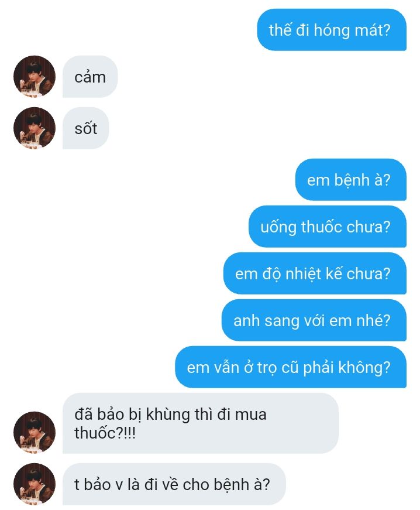Click the word 'không?' in the trọ cũ message
The width and height of the screenshot is (420, 510).
364,368
